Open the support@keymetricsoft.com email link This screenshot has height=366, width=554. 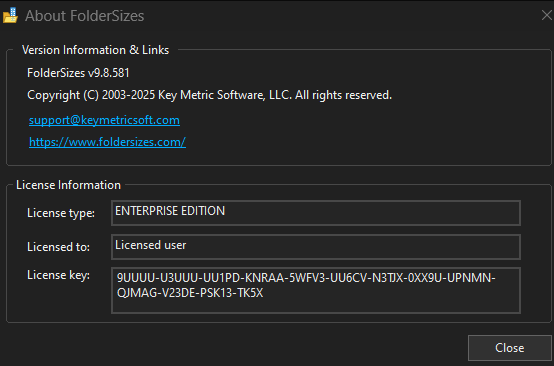104,120
